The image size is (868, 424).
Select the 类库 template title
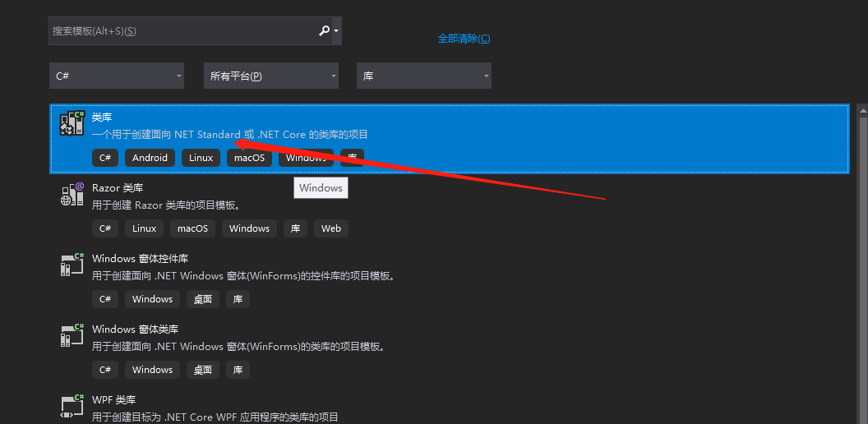click(x=102, y=118)
